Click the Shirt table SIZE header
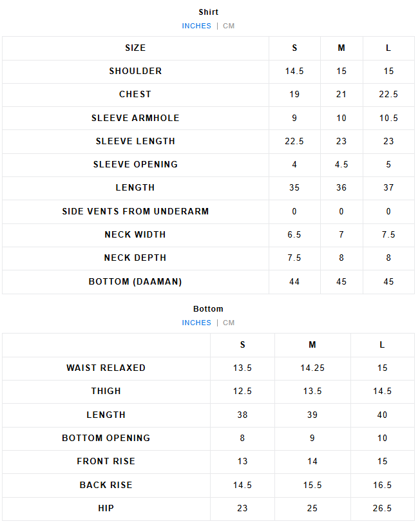The width and height of the screenshot is (420, 528). [x=135, y=48]
